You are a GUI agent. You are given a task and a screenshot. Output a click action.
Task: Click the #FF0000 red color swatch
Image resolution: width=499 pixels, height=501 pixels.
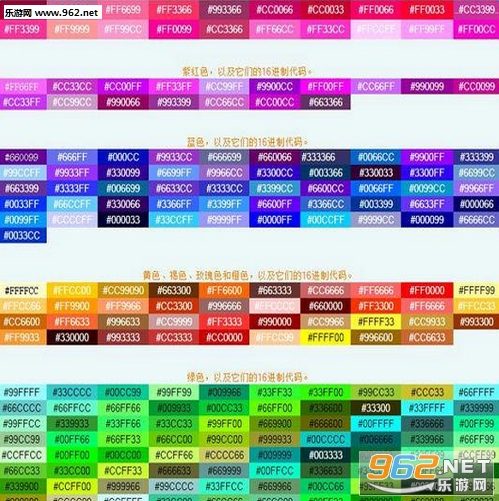coord(427,290)
